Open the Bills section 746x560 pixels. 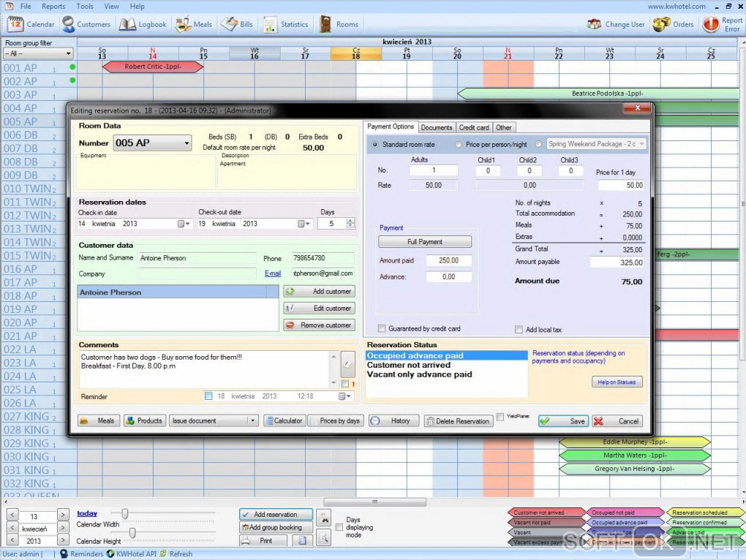point(238,24)
